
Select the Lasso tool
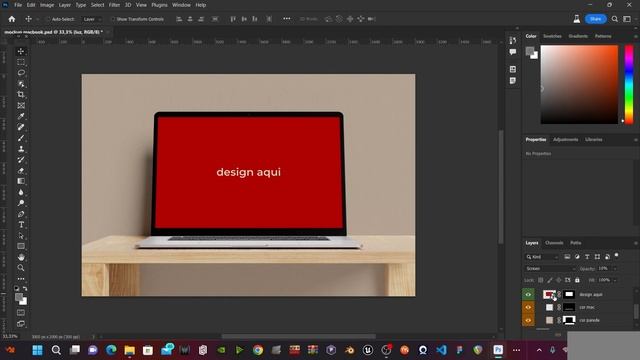21,73
